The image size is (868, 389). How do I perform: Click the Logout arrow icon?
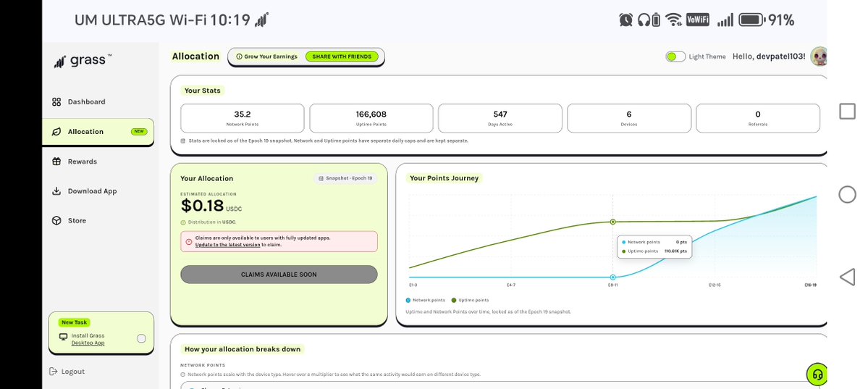[53, 372]
